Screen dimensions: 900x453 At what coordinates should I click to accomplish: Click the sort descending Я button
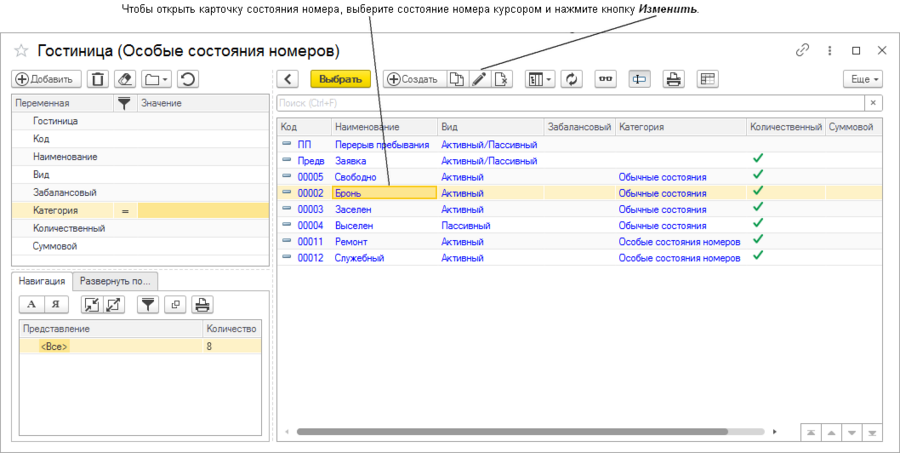pyautogui.click(x=56, y=304)
